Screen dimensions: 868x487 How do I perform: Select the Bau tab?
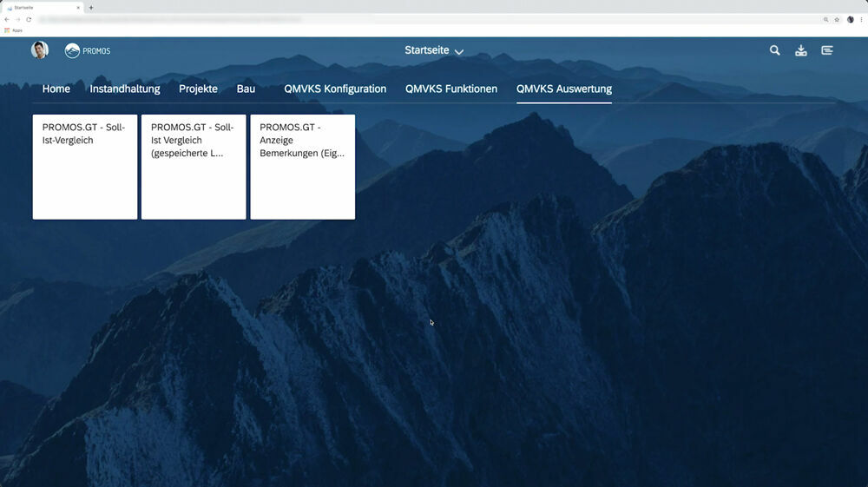click(x=246, y=89)
